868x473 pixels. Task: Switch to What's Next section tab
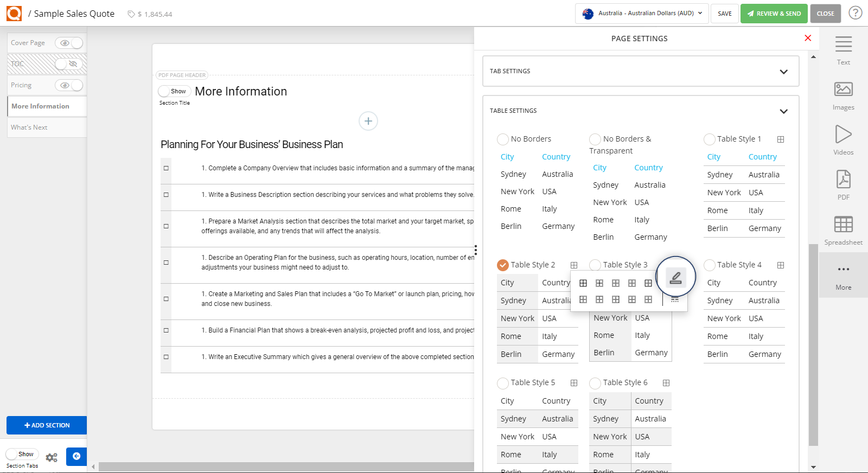[x=29, y=127]
